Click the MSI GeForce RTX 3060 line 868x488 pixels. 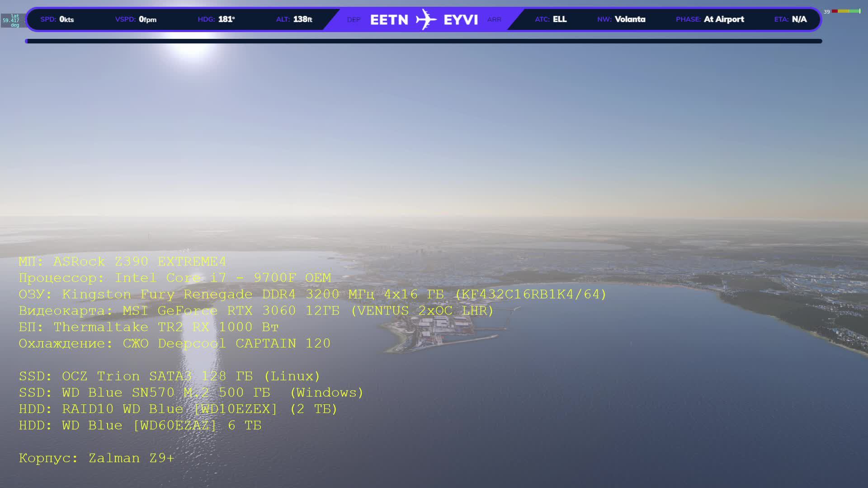point(256,311)
